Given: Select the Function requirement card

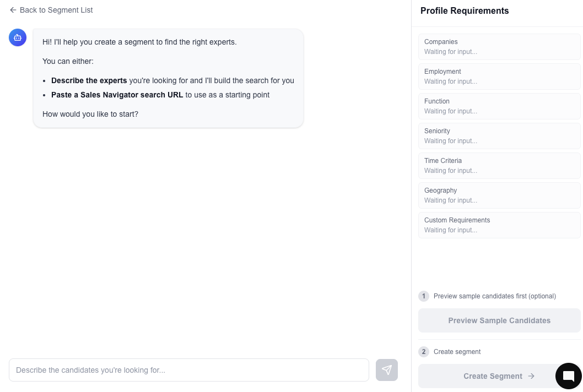Looking at the screenshot, I should (499, 106).
